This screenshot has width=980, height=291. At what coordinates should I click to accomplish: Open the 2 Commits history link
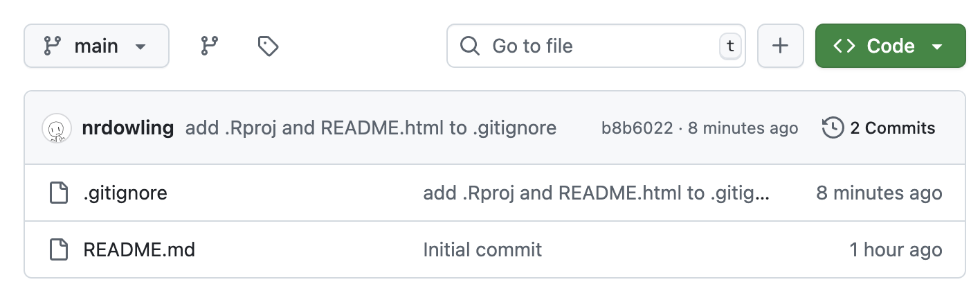892,128
